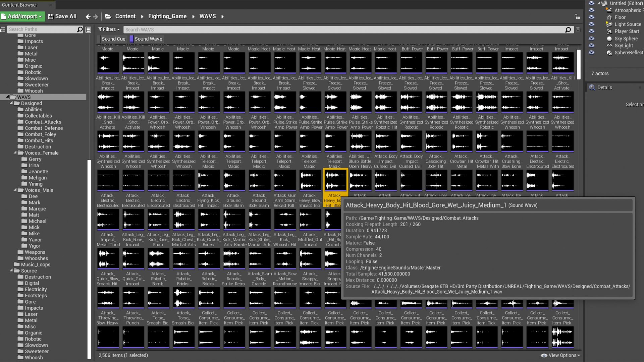Click the Content folder icon in breadcrumb
Image resolution: width=644 pixels, height=362 pixels.
click(x=108, y=16)
